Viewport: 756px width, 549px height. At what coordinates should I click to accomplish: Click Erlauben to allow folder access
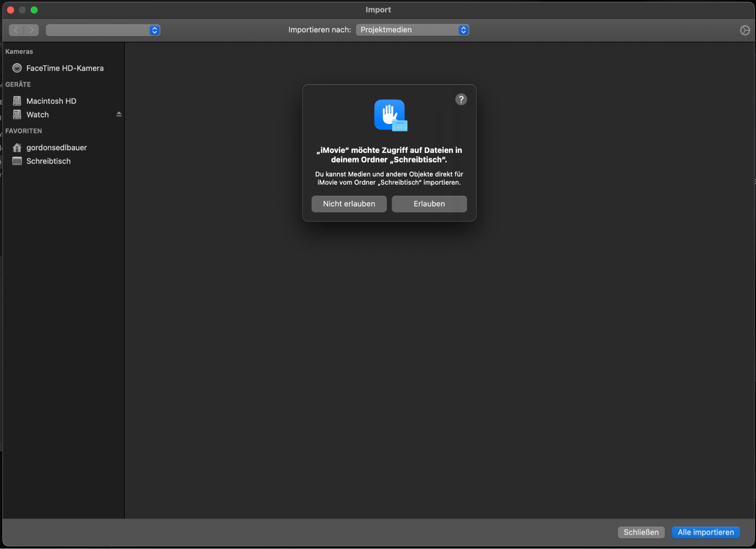pyautogui.click(x=429, y=204)
